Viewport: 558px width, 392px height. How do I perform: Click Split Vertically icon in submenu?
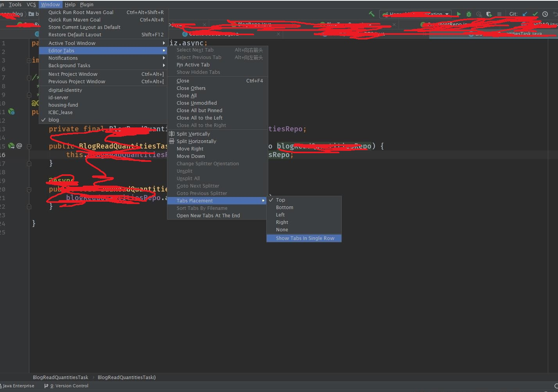point(172,134)
